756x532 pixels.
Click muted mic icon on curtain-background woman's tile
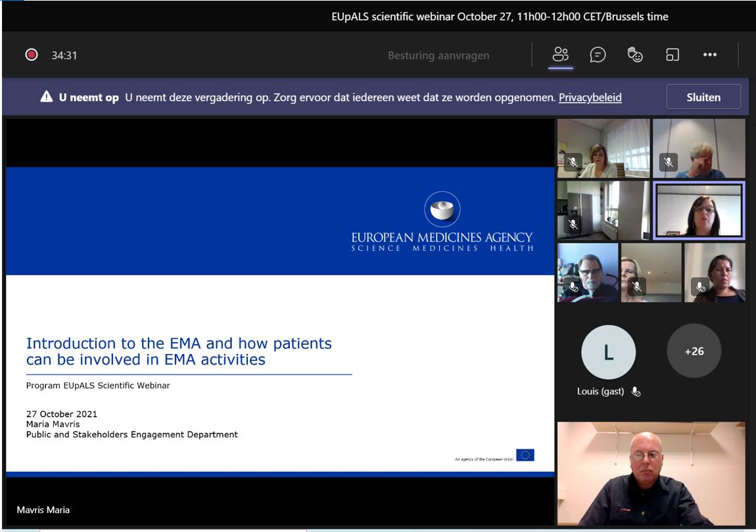point(573,162)
